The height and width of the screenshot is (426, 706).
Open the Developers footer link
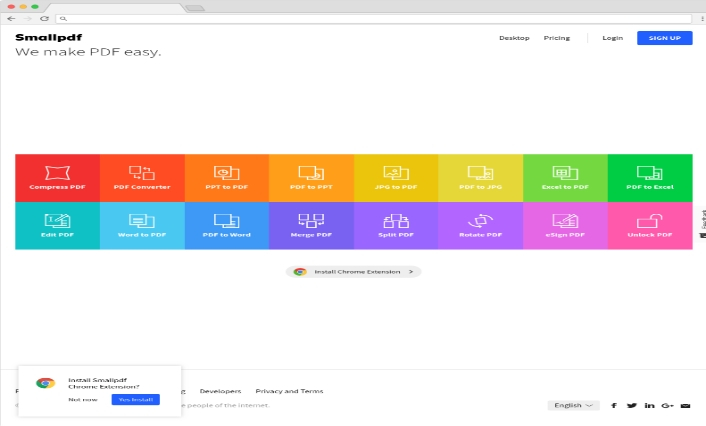point(220,391)
